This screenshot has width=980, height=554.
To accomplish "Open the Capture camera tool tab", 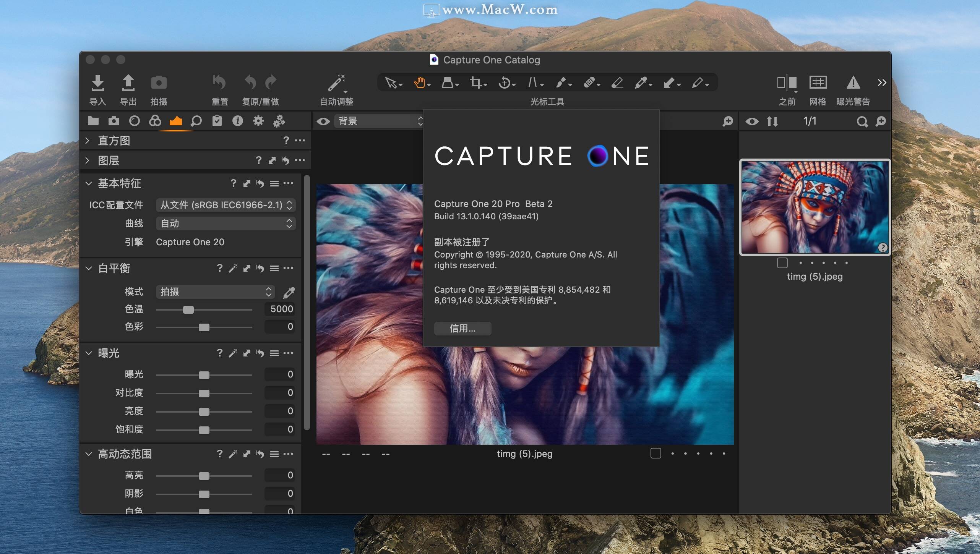I will pos(114,121).
